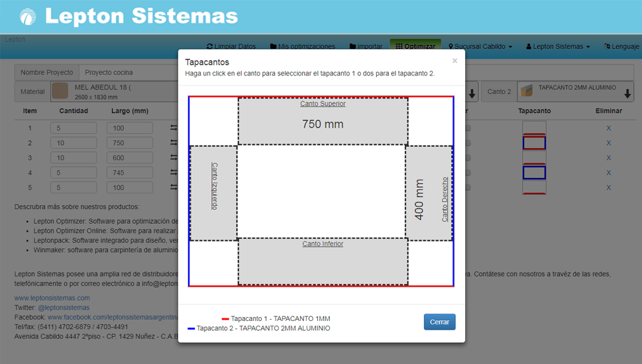
Task: Click Largo field showing 750
Action: tap(130, 143)
